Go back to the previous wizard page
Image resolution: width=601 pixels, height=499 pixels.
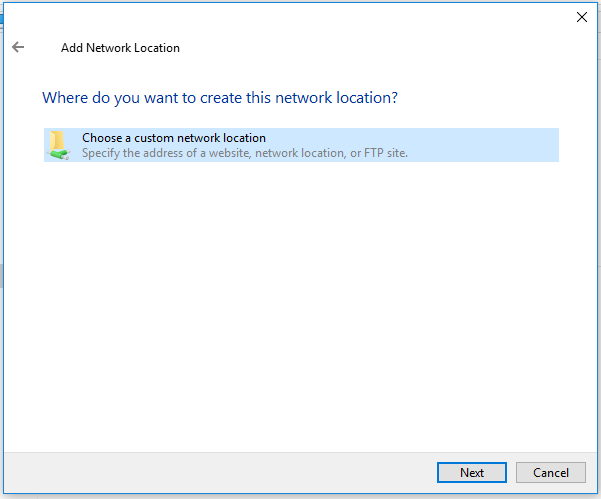[18, 47]
